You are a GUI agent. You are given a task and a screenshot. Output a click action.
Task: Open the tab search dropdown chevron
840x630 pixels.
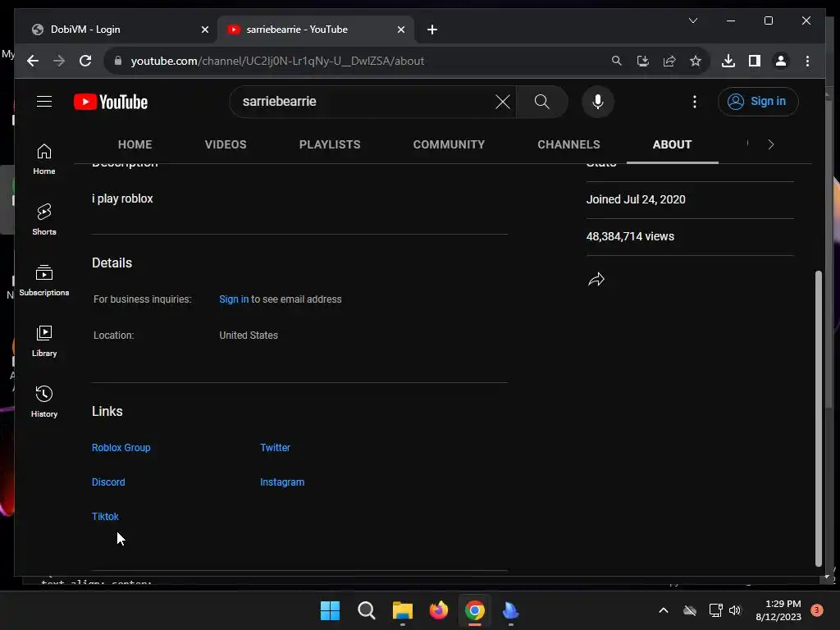(692, 21)
